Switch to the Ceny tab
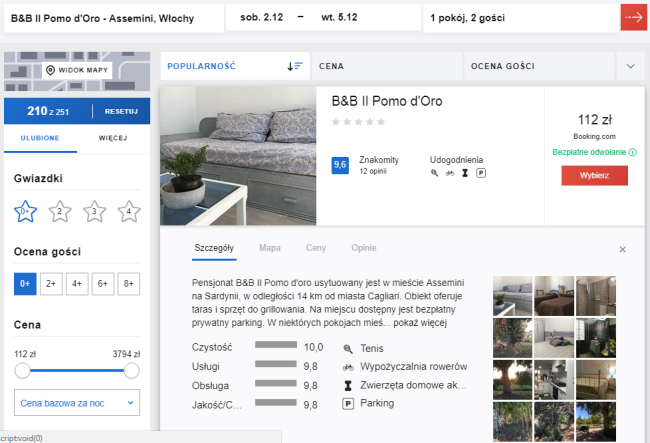The height and width of the screenshot is (443, 650). pyautogui.click(x=316, y=247)
